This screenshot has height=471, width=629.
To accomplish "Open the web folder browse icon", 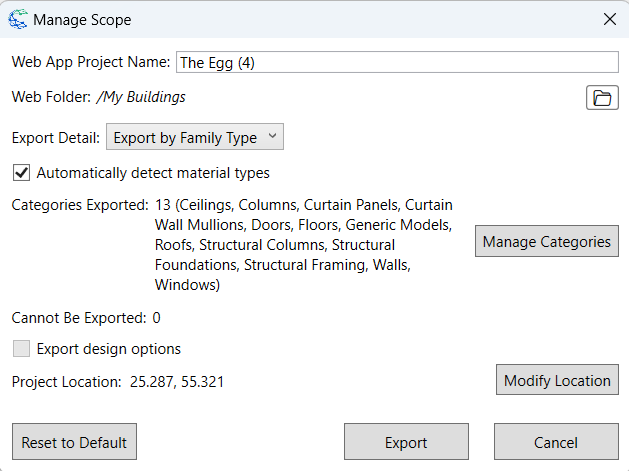I will click(602, 97).
